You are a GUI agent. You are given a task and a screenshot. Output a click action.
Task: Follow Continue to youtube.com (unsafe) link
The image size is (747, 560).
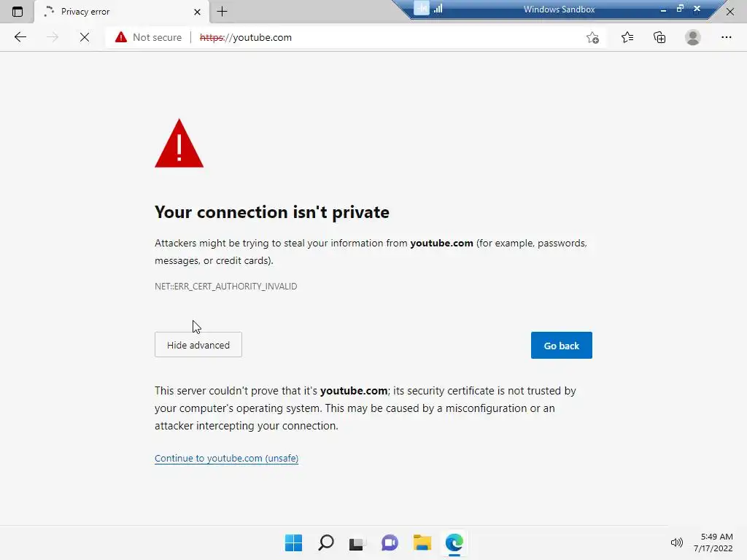(x=226, y=459)
